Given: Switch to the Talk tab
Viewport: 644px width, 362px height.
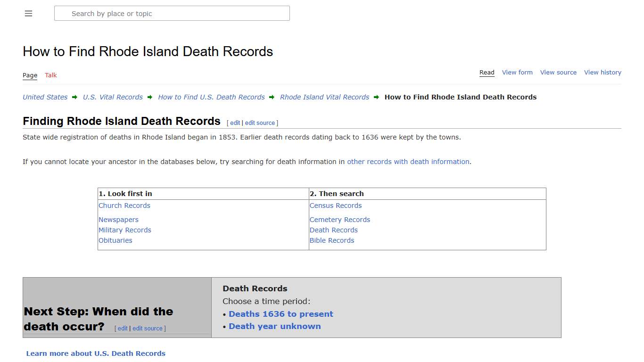Looking at the screenshot, I should click(50, 75).
